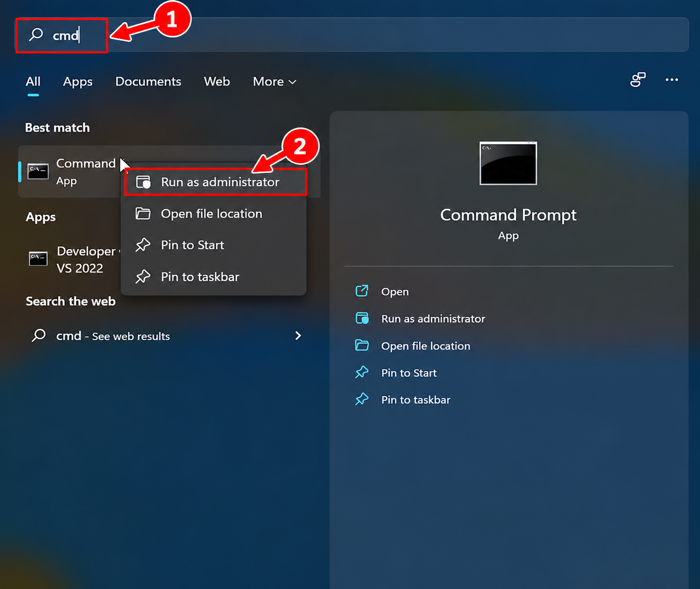This screenshot has height=589, width=700.
Task: Switch to the Apps tab
Action: tap(78, 82)
